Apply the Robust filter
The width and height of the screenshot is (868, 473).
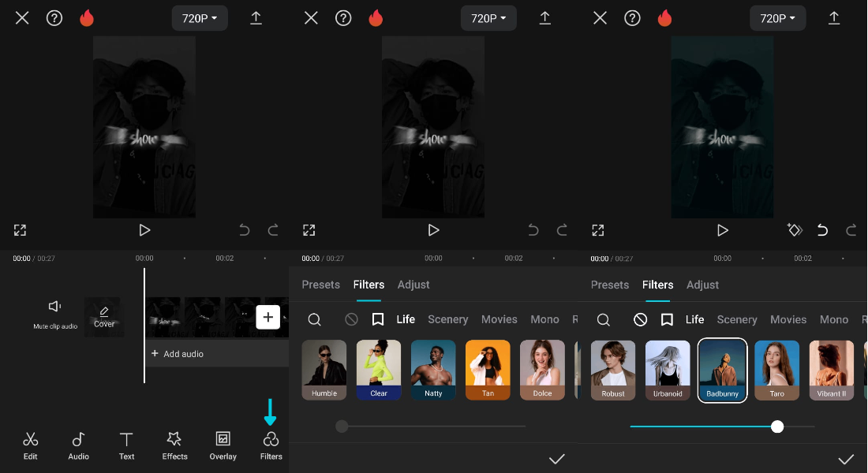[x=613, y=370]
